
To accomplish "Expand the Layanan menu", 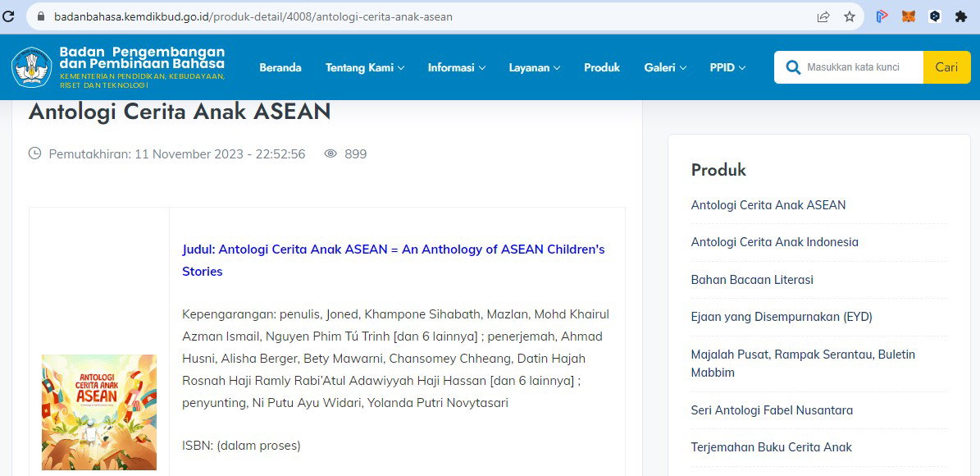I will [535, 67].
